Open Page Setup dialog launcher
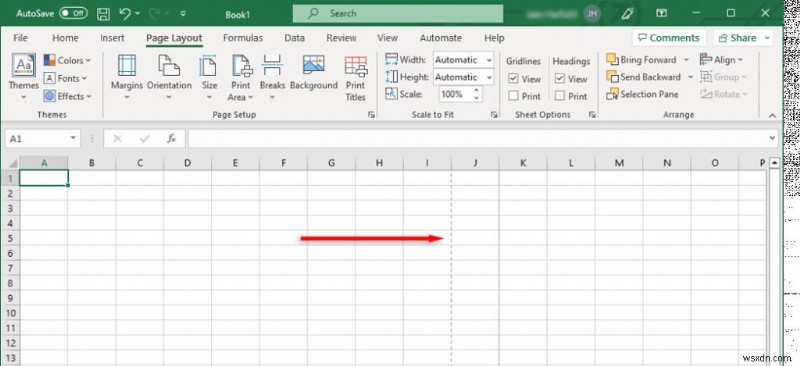800x366 pixels. coord(371,115)
